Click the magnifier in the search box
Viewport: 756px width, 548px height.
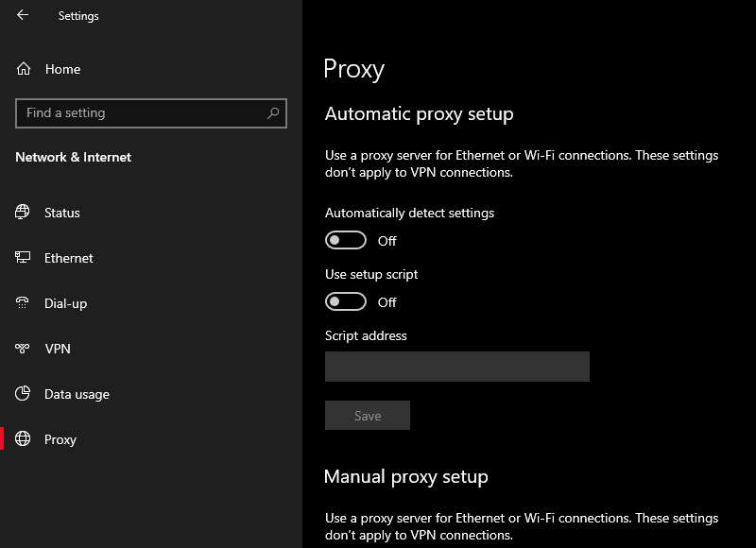click(x=273, y=112)
